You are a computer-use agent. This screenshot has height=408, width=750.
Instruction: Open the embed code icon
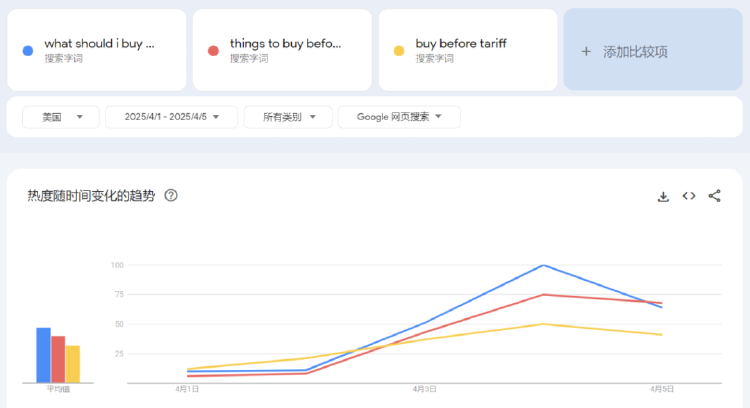tap(688, 196)
